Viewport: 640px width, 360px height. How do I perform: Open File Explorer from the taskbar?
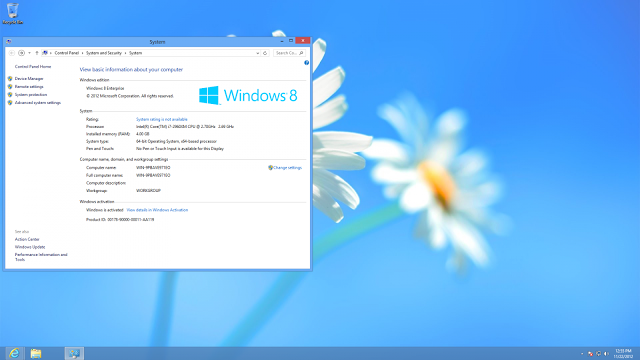36,353
